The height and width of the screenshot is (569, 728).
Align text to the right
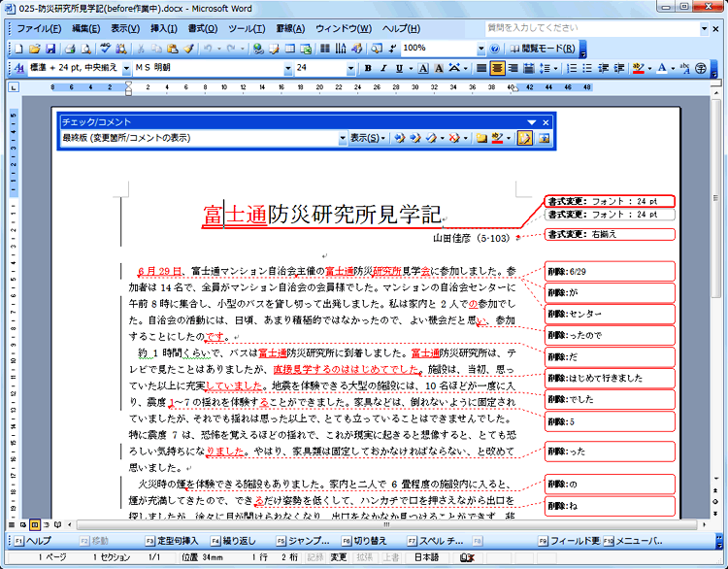(513, 69)
